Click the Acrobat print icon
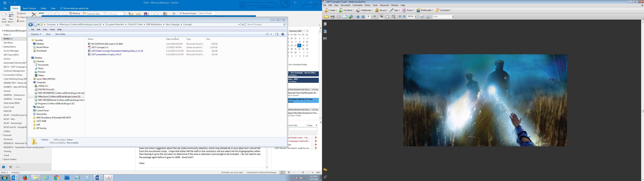 coord(332,17)
